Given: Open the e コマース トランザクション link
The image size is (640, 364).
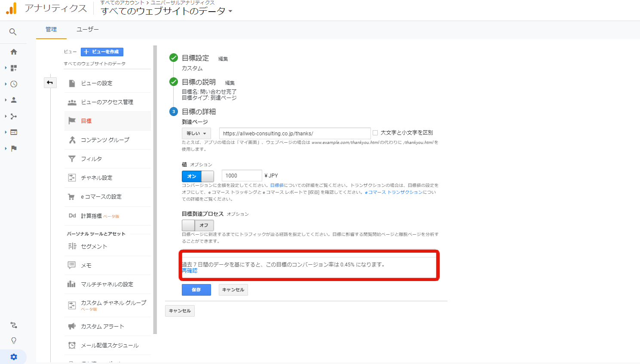Looking at the screenshot, I should click(x=394, y=193).
